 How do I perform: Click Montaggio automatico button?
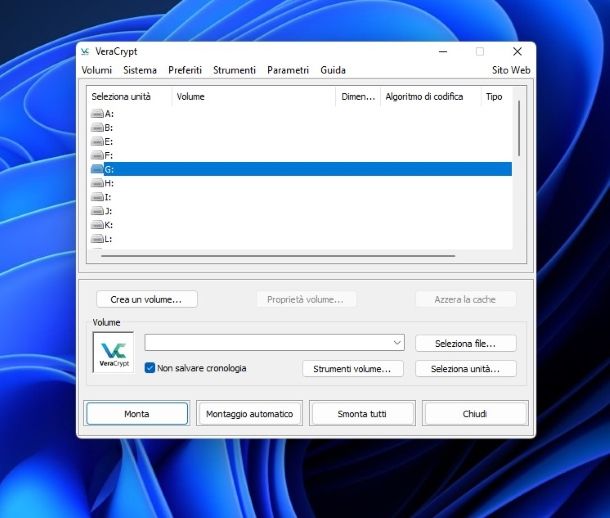(249, 414)
